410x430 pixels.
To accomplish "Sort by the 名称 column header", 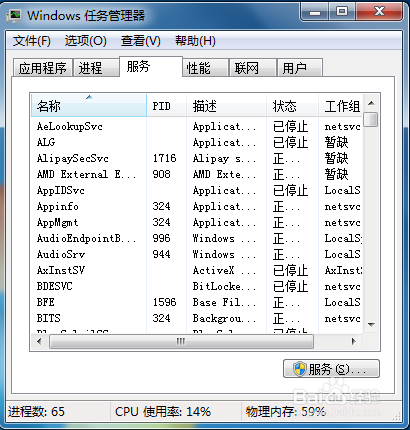I will (x=89, y=106).
